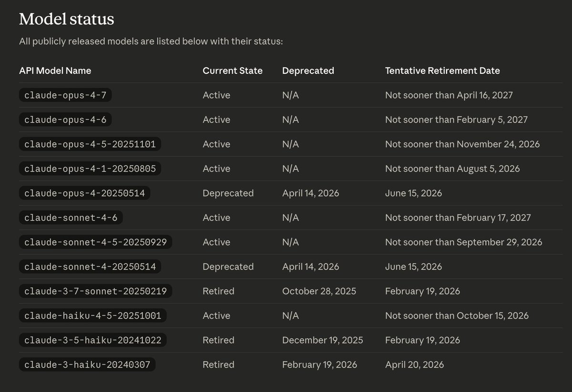Click "February 19, 2026" in claude-3-haiku-20240307 row
The image size is (572, 392).
[x=319, y=365]
